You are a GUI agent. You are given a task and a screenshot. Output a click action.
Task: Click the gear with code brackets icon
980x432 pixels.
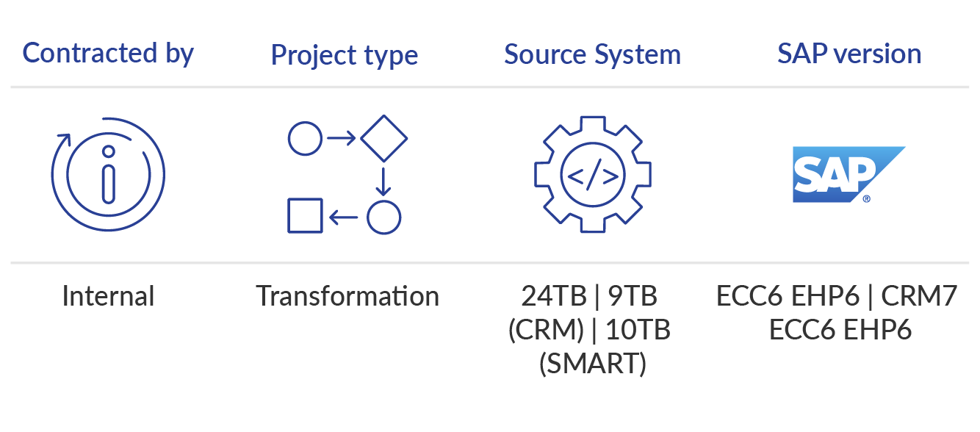[593, 175]
